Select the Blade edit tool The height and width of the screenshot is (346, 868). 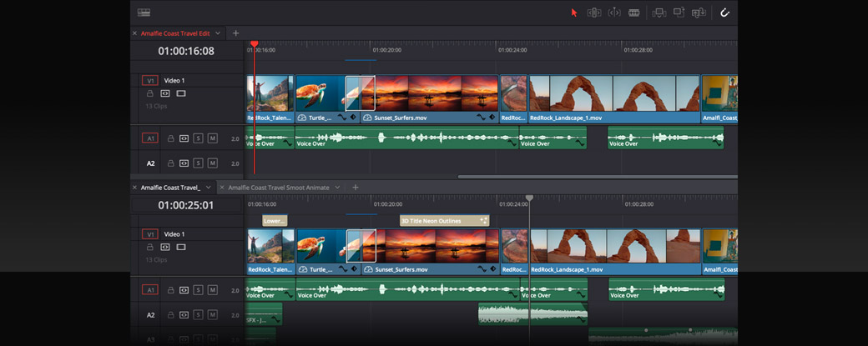coord(634,13)
